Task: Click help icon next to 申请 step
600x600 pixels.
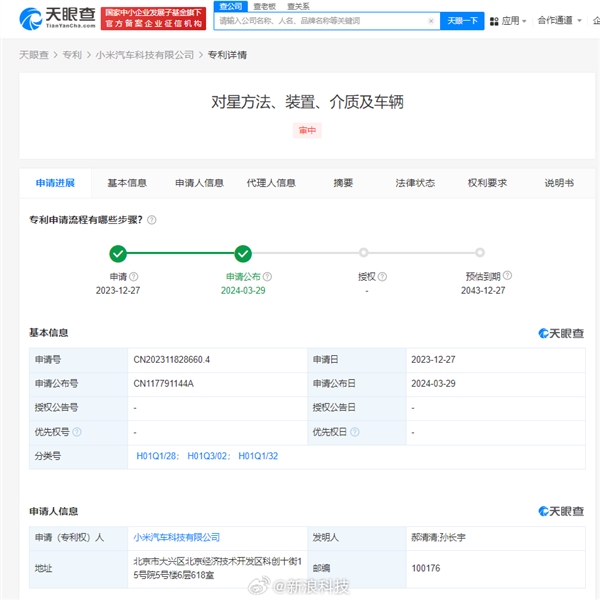Action: tap(134, 277)
